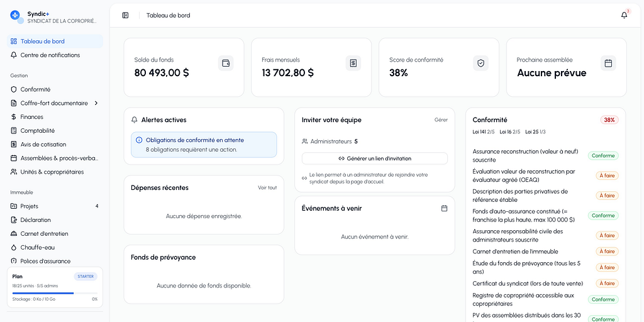
Task: Click shield icon in Score de conformité card
Action: click(x=481, y=64)
